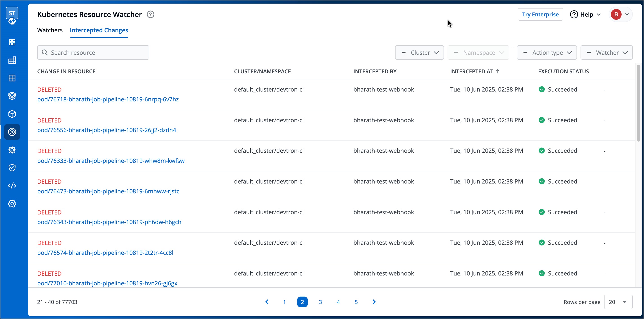This screenshot has height=319, width=644.
Task: Click the cube icon in sidebar
Action: [x=12, y=114]
